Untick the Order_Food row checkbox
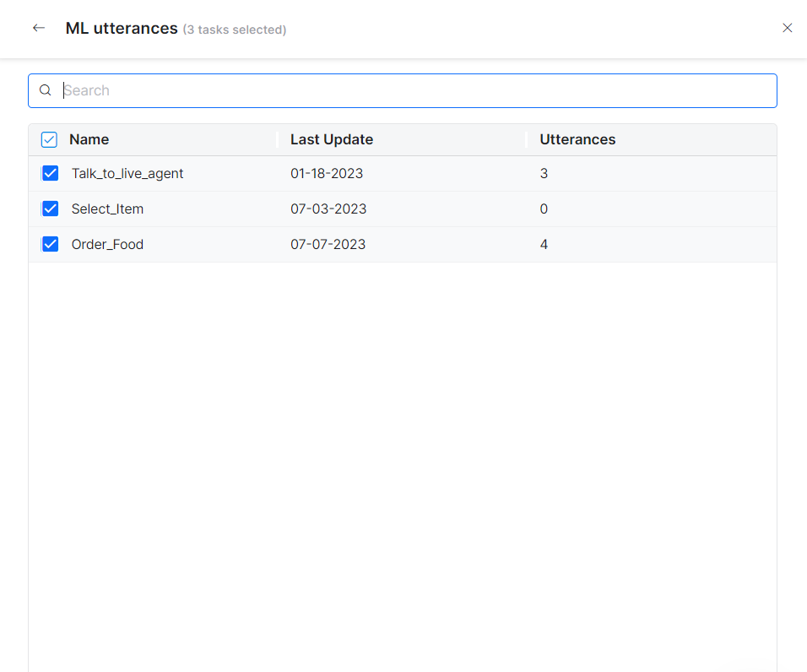This screenshot has height=672, width=807. pyautogui.click(x=51, y=244)
